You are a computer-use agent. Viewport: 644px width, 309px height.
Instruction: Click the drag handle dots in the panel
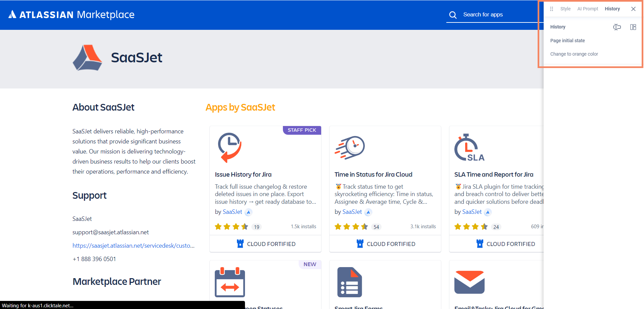[x=551, y=9]
